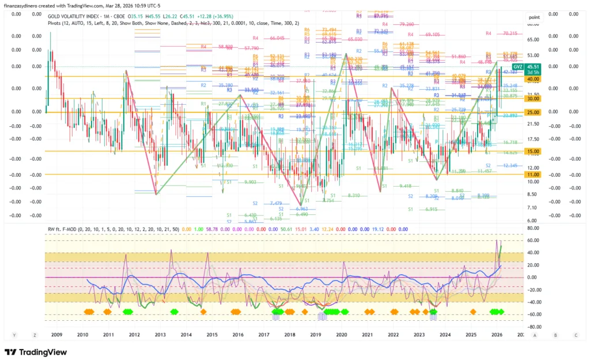Click the C scale letter at bottom right

pyautogui.click(x=576, y=335)
